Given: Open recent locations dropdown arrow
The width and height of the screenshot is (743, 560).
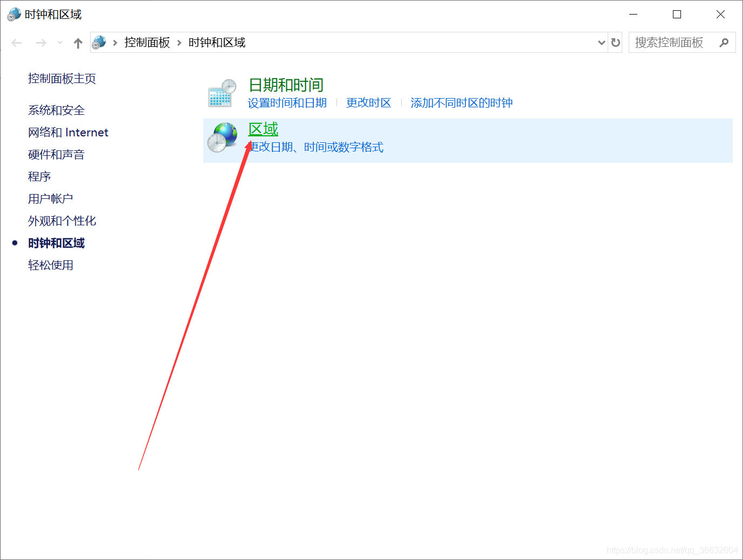Looking at the screenshot, I should 60,43.
